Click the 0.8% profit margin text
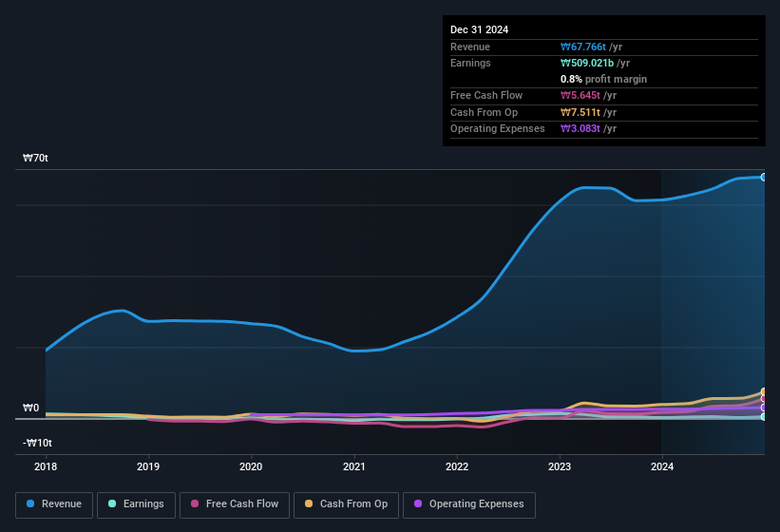Viewport: 780px width, 532px height. tap(603, 79)
